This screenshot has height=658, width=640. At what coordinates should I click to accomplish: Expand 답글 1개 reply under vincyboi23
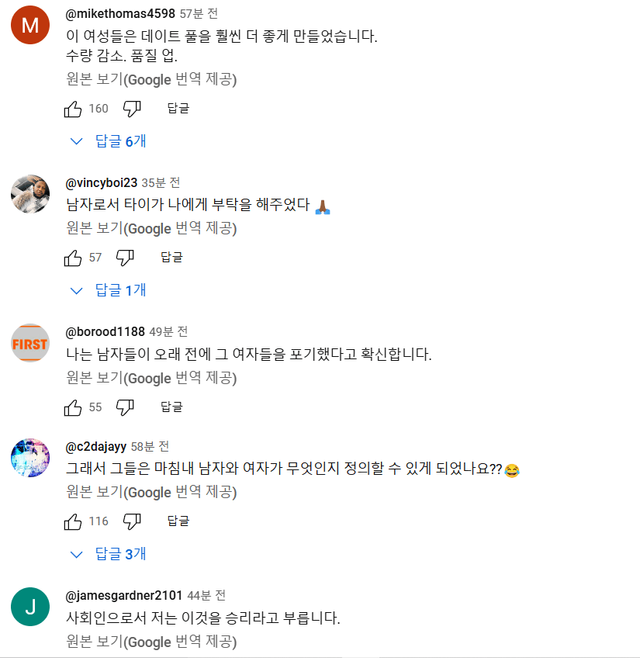pyautogui.click(x=108, y=290)
